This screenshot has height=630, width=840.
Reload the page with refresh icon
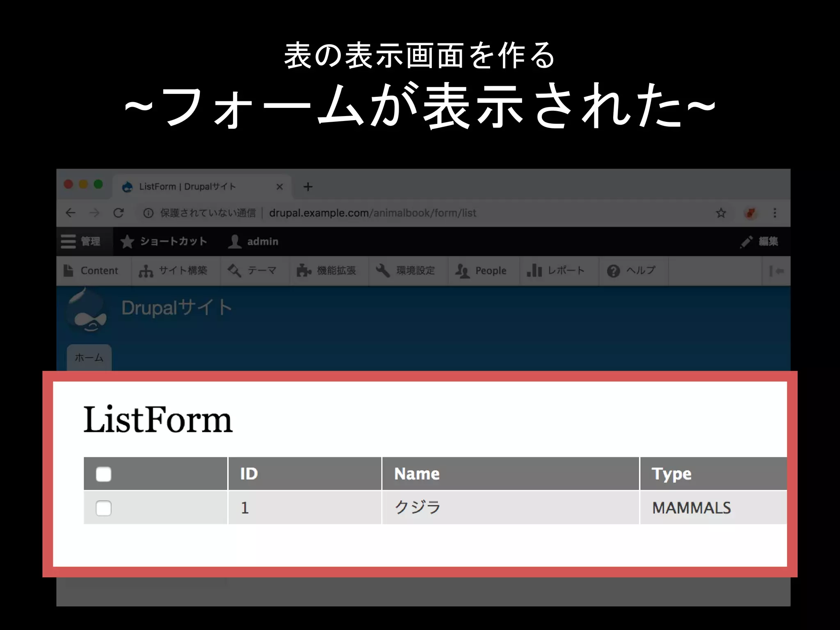(x=119, y=213)
